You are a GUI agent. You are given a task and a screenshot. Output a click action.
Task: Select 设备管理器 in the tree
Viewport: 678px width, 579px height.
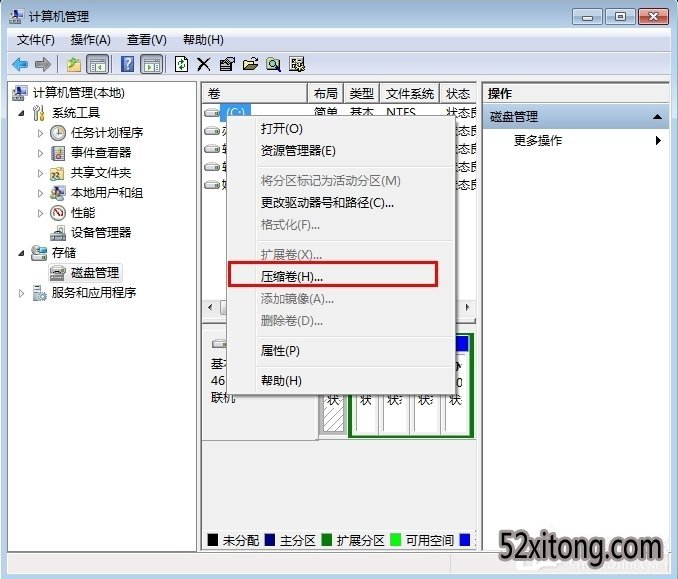101,233
